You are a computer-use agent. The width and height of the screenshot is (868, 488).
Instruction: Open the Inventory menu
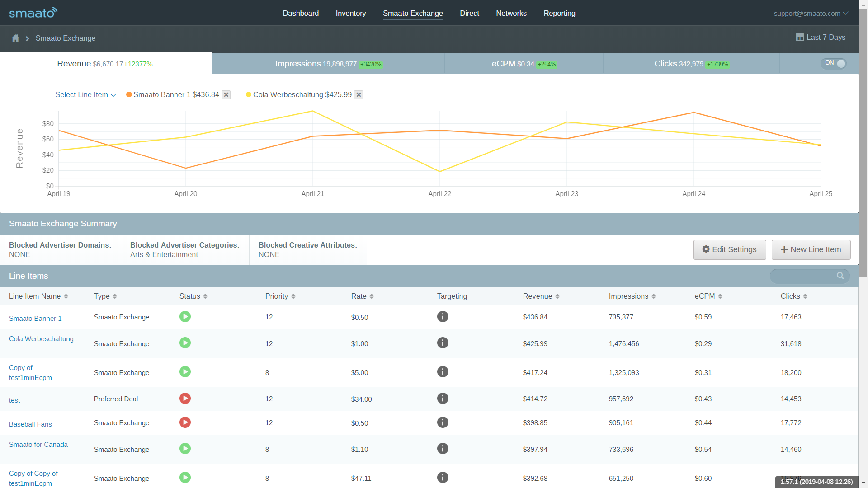(x=351, y=14)
